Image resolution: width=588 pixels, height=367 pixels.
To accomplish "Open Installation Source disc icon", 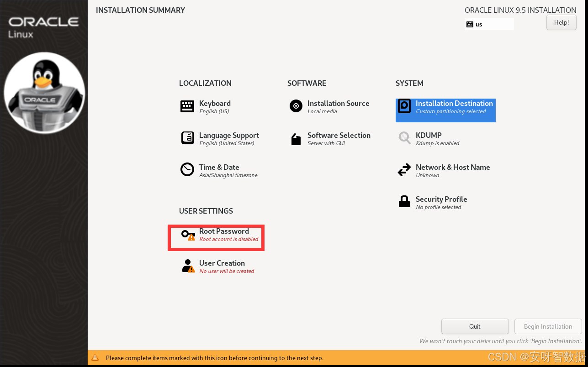I will (x=296, y=106).
